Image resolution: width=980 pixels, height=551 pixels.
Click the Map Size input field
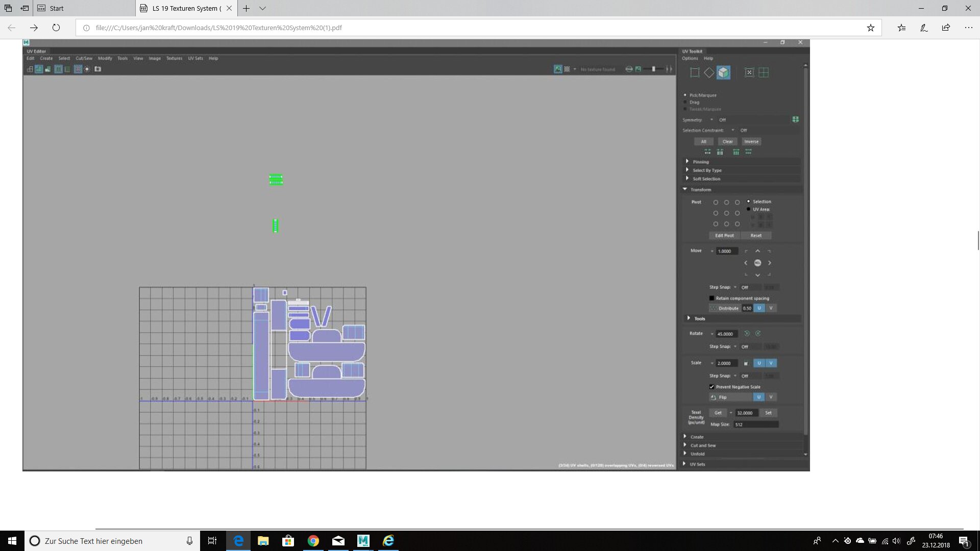click(755, 424)
